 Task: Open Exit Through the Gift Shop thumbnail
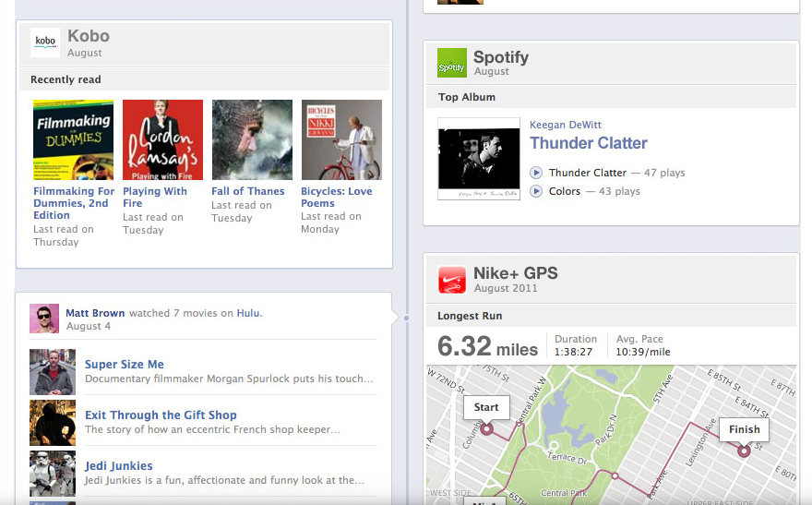[x=53, y=423]
